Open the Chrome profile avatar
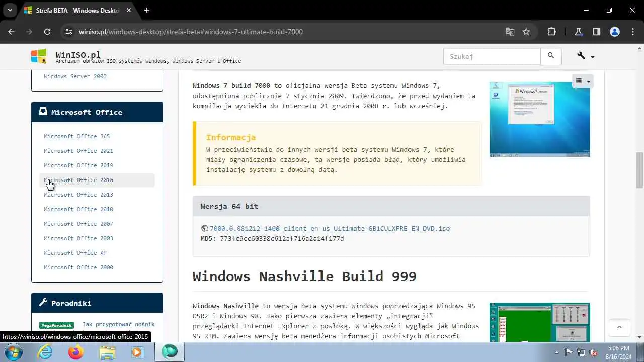 click(x=615, y=32)
